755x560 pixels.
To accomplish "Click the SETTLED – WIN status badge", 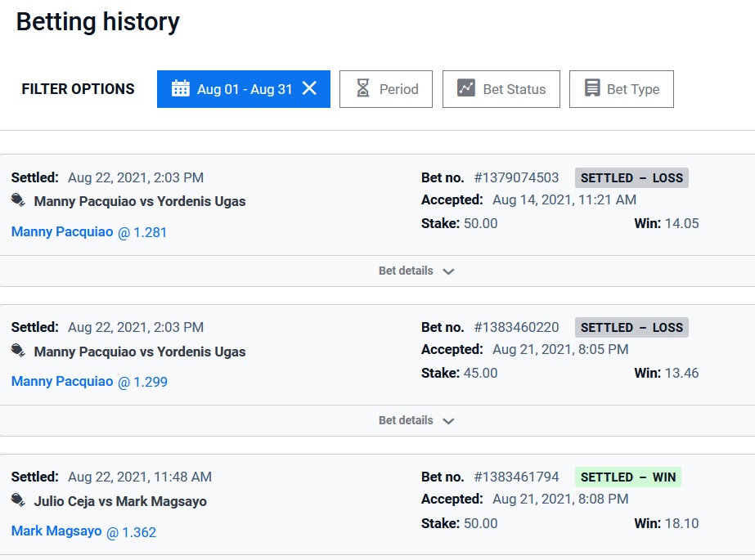I will (x=628, y=477).
